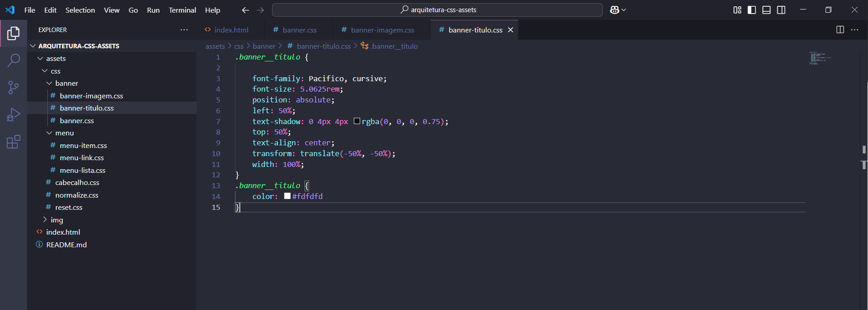The height and width of the screenshot is (310, 868).
Task: Open menu-link.css file
Action: (112, 158)
